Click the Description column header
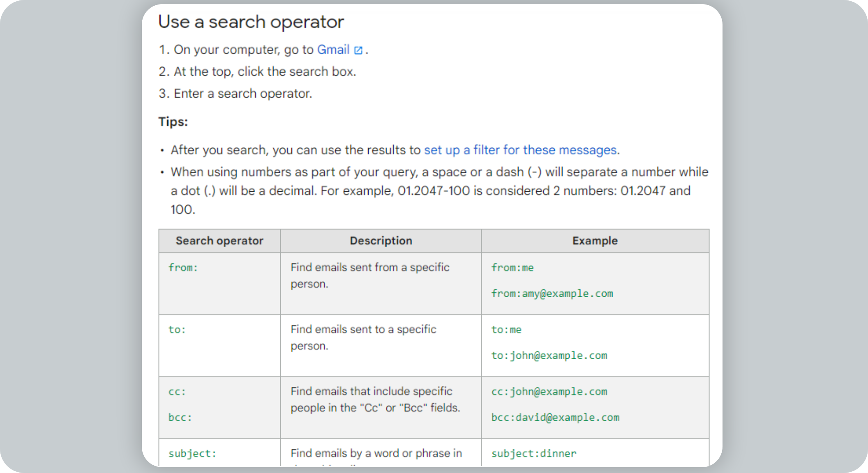 [381, 241]
